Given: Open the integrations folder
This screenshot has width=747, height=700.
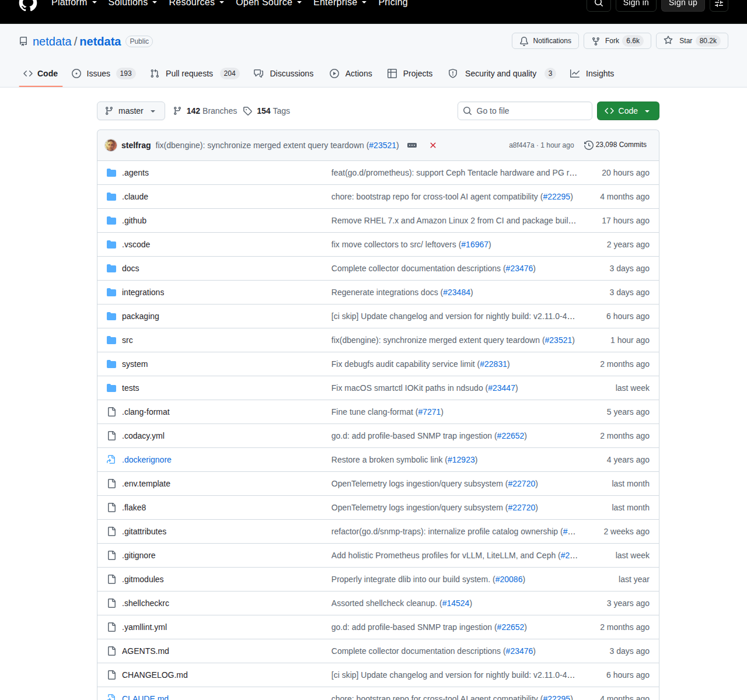Looking at the screenshot, I should coord(143,292).
